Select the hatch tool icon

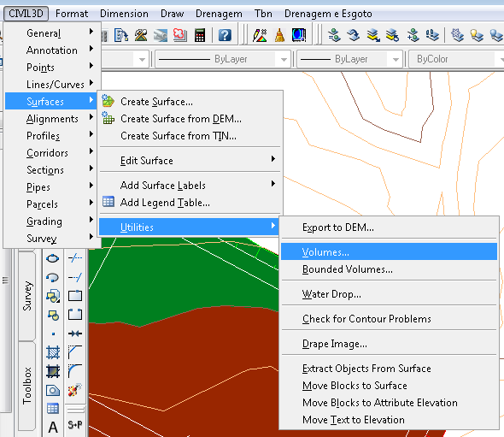click(53, 352)
